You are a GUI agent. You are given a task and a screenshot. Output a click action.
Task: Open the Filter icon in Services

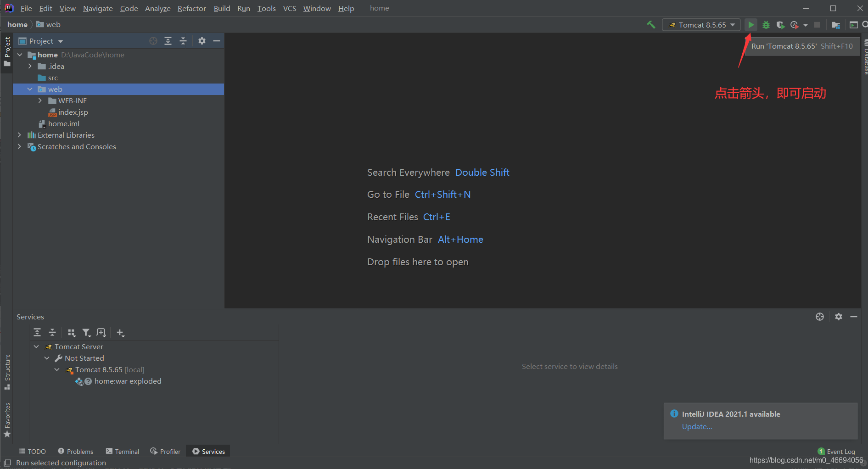(86, 333)
